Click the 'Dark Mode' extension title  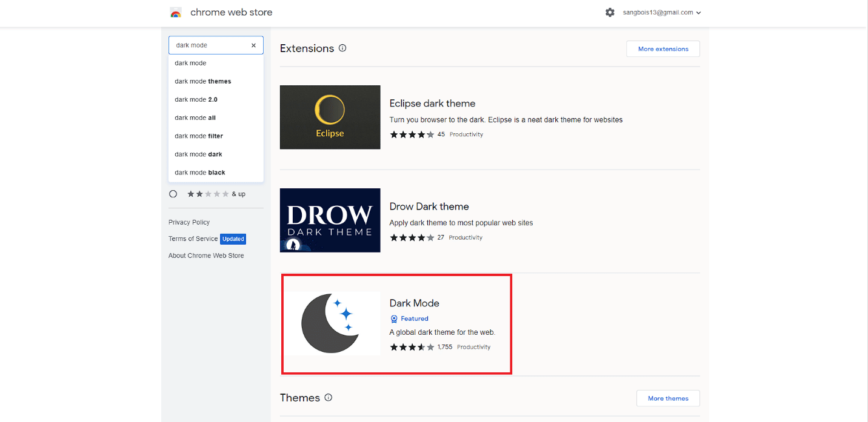415,303
